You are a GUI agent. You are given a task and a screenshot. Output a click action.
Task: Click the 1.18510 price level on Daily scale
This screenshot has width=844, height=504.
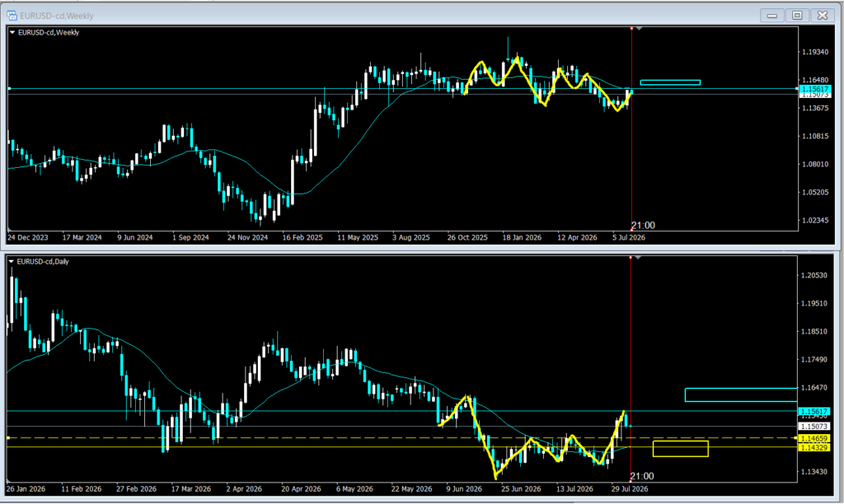coord(814,331)
